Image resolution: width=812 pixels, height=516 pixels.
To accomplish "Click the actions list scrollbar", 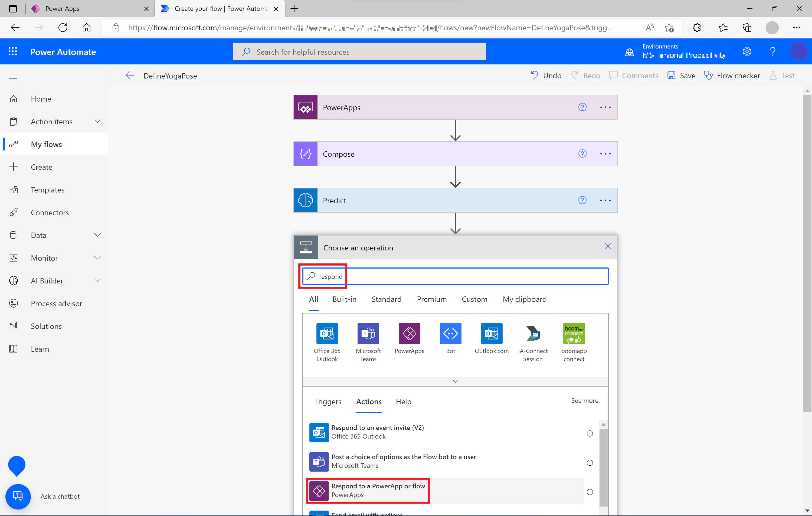I will [603, 468].
